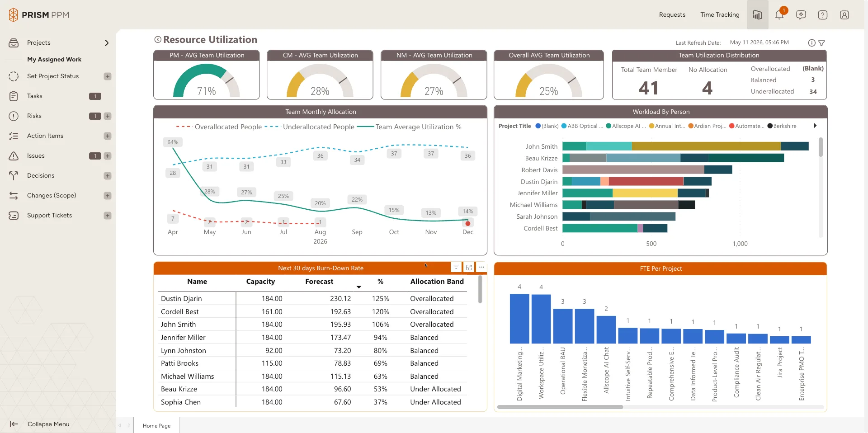Screen dimensions: 868x433
Task: Click the FTE Per Project horizontal scrollbar
Action: coord(560,407)
